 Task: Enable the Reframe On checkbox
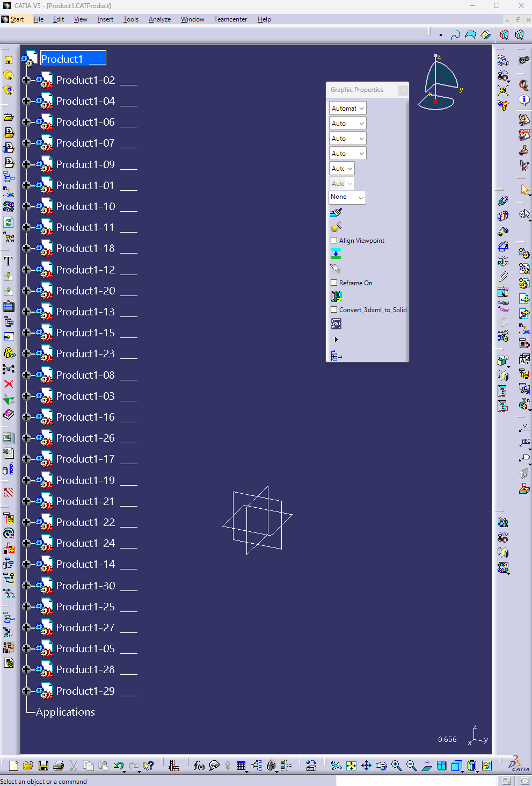(x=334, y=283)
